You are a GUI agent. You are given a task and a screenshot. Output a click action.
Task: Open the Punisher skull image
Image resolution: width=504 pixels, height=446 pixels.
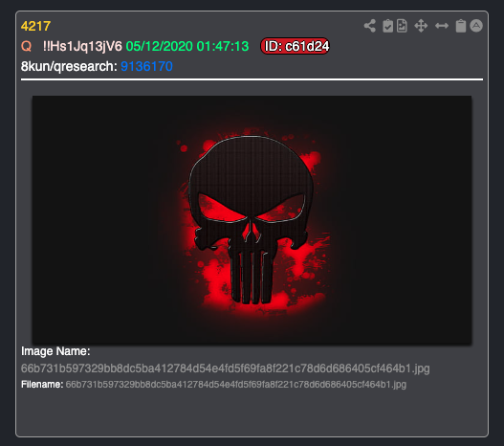[252, 220]
